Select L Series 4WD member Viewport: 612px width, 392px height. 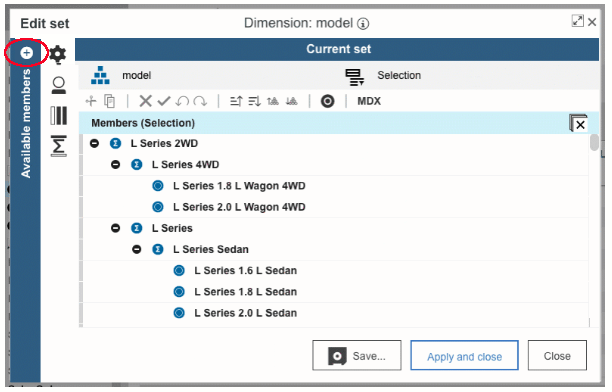coord(185,165)
